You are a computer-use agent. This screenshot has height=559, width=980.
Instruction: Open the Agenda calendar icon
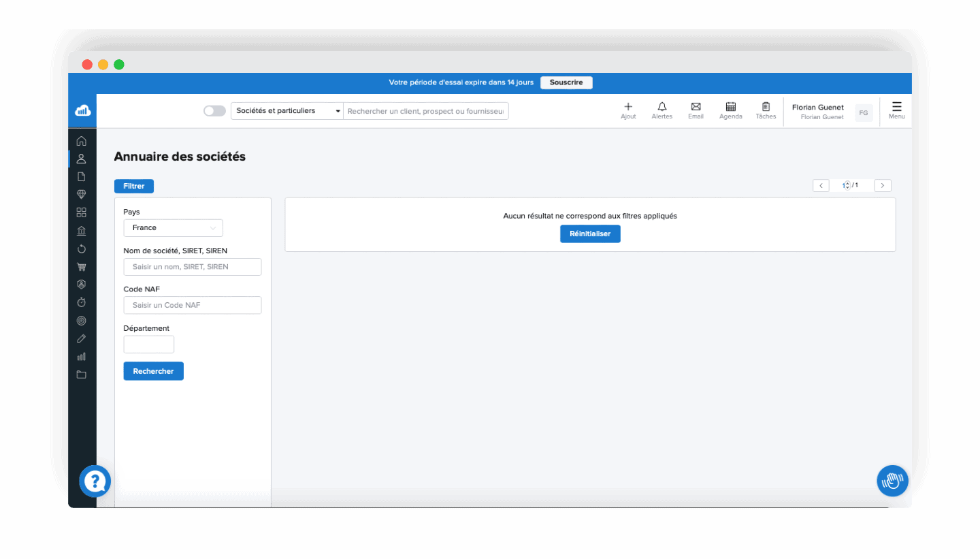tap(731, 107)
